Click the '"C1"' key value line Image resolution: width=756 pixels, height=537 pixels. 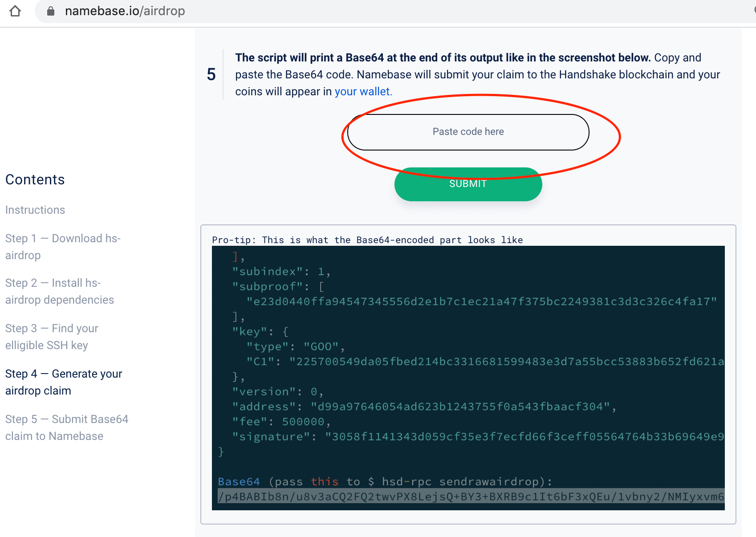(485, 362)
